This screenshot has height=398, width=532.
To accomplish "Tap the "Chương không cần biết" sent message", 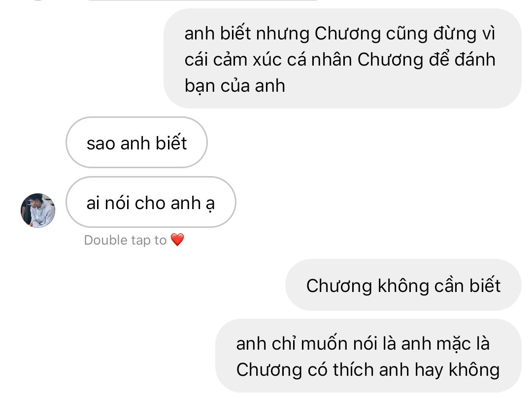I will pos(403,285).
